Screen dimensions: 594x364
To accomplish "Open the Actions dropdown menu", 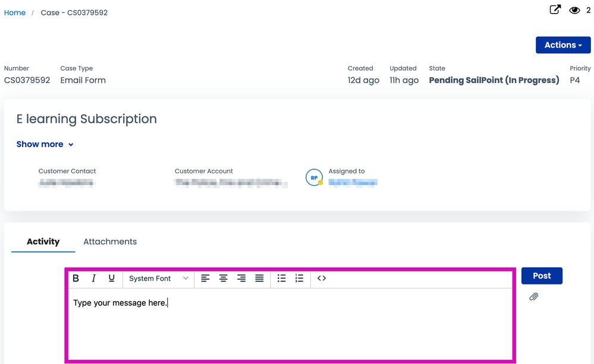I will 562,45.
